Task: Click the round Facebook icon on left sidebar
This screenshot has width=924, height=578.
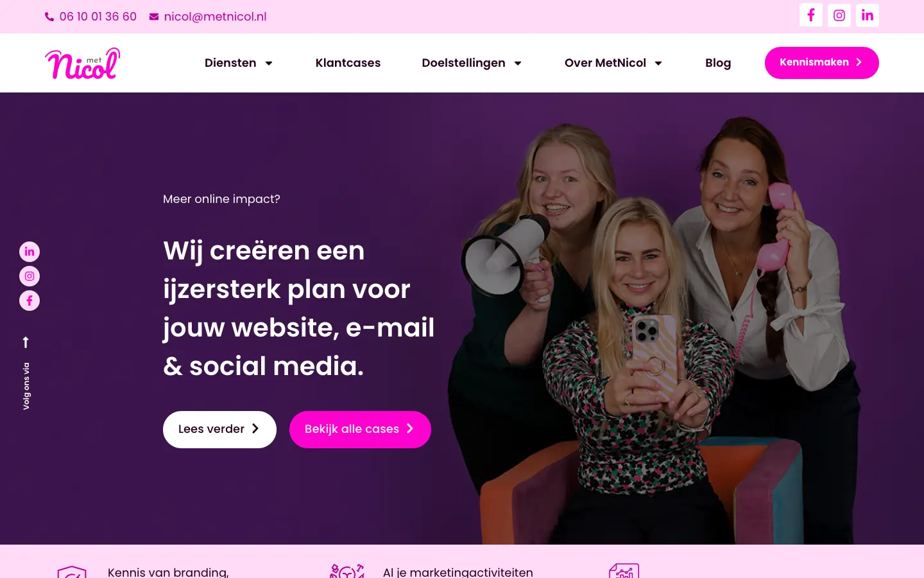Action: click(30, 301)
